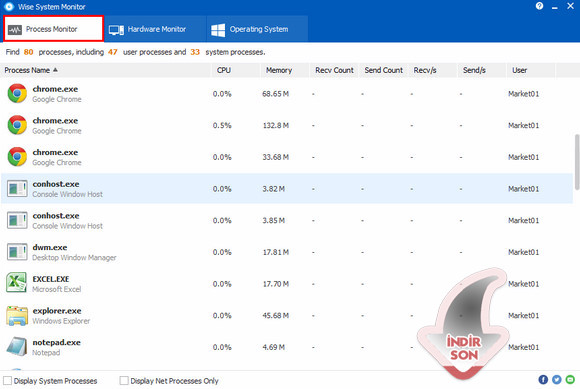
Task: Minimize the Wise System Monitor window
Action: pyautogui.click(x=554, y=7)
